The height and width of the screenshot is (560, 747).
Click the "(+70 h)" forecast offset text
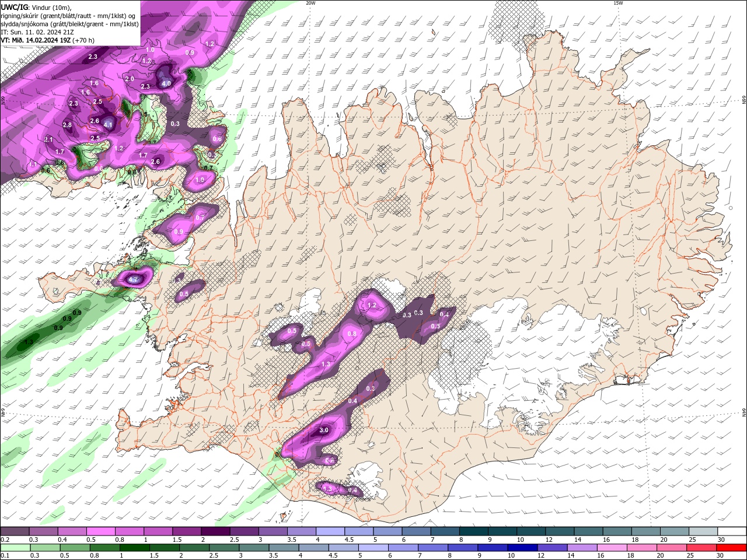[x=83, y=40]
